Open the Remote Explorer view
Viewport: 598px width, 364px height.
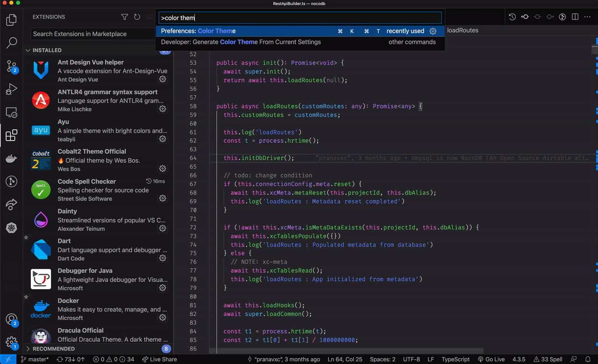[x=12, y=112]
